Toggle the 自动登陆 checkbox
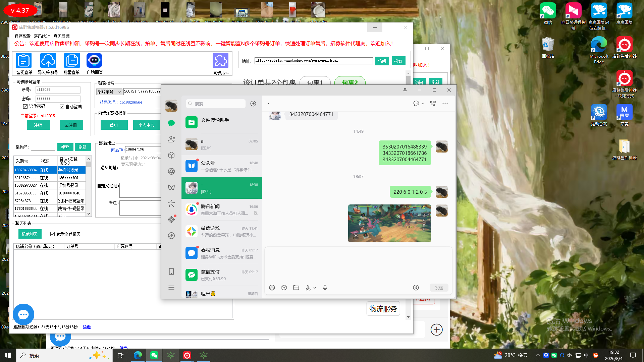 [x=62, y=107]
